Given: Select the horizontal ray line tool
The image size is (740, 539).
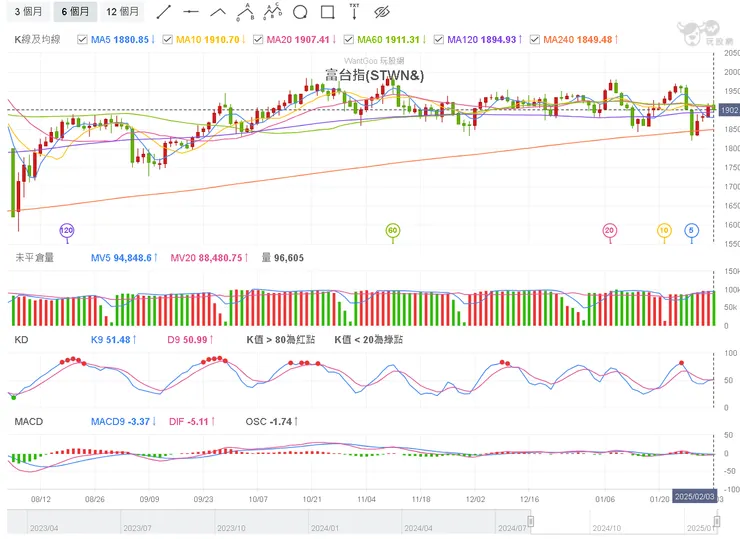Looking at the screenshot, I should (x=191, y=12).
